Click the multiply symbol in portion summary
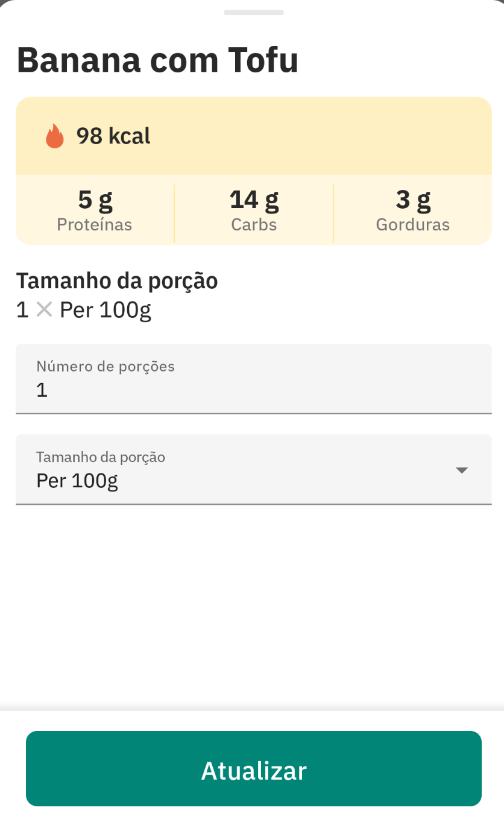The width and height of the screenshot is (504, 819). pyautogui.click(x=44, y=310)
